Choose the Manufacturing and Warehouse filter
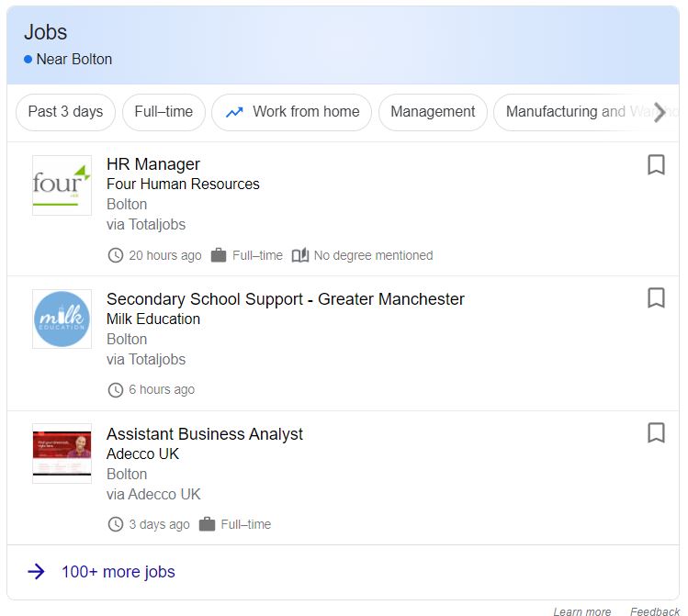Image resolution: width=688 pixels, height=616 pixels. tap(574, 112)
